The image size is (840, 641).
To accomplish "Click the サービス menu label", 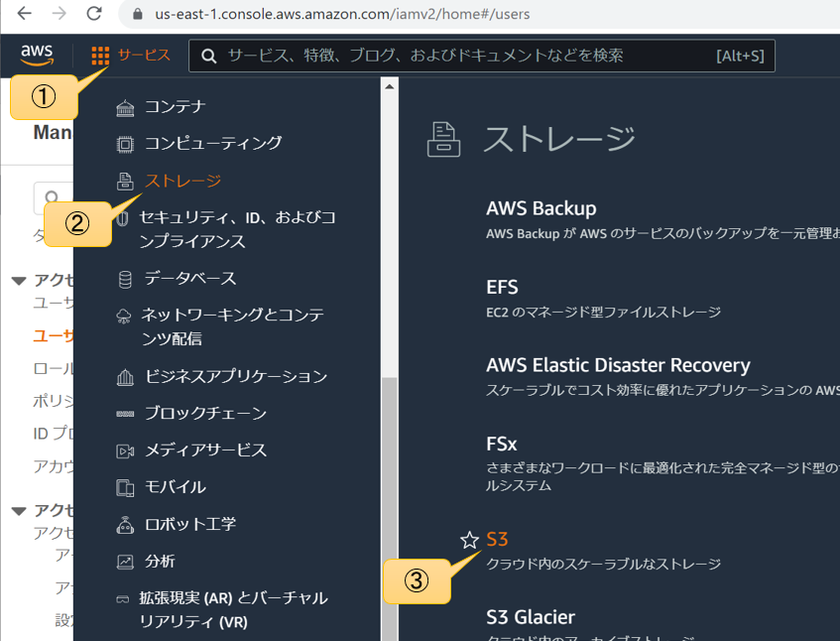I will tap(144, 56).
